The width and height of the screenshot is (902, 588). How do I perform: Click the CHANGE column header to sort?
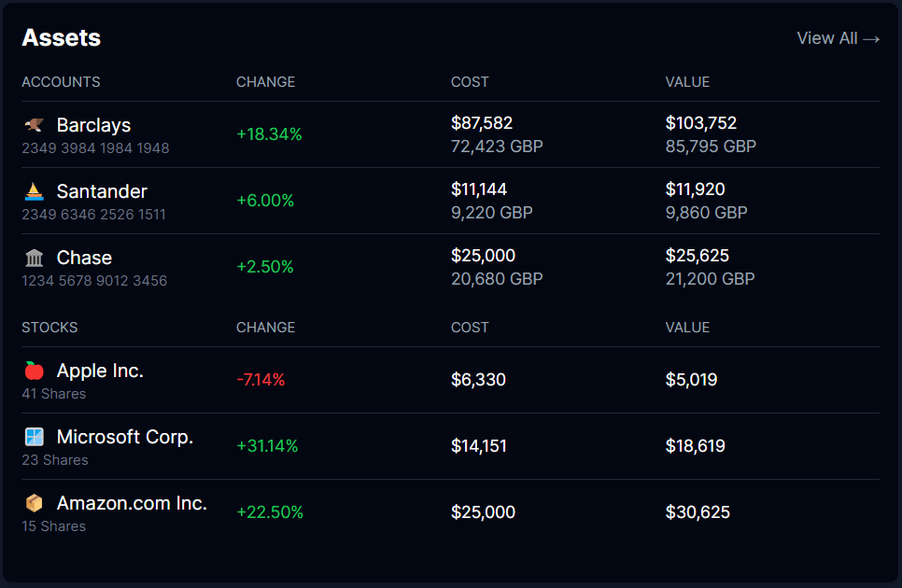[x=265, y=82]
